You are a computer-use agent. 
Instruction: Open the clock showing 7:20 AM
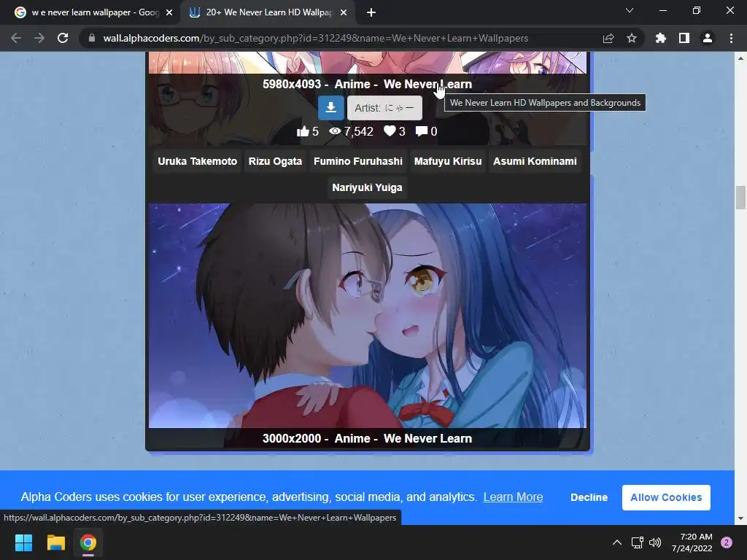pos(692,542)
